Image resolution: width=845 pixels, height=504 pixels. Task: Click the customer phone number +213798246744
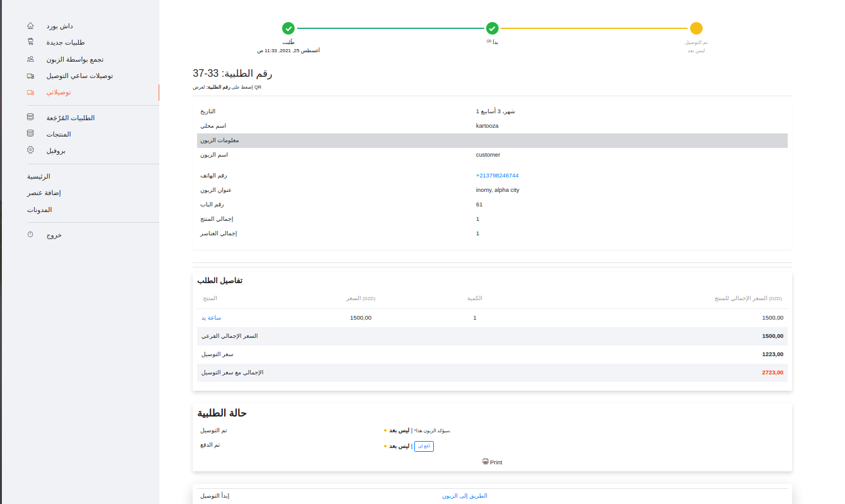coord(497,176)
